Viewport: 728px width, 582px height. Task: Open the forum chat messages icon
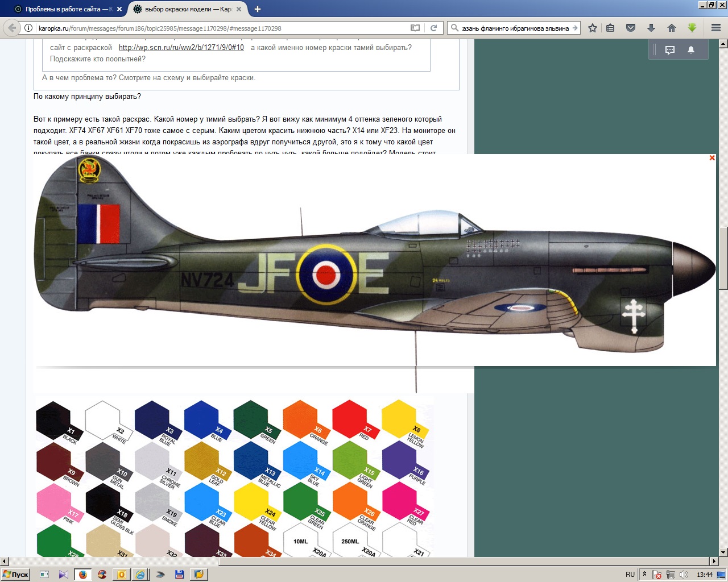pyautogui.click(x=670, y=50)
